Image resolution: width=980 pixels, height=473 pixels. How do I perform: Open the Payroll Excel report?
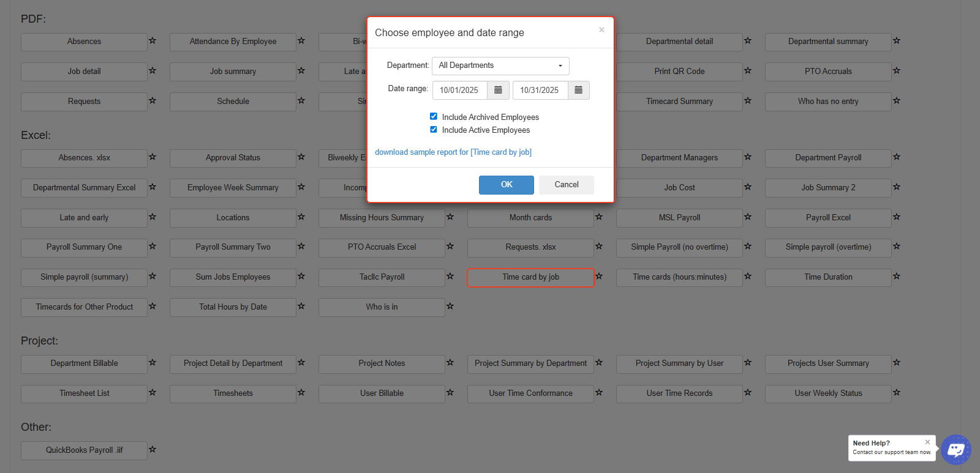[827, 218]
